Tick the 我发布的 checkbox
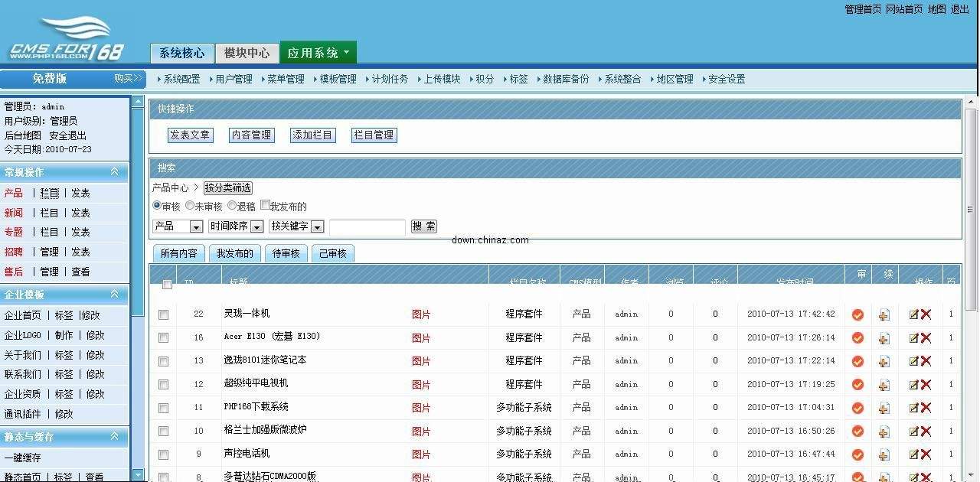The height and width of the screenshot is (482, 980). tap(265, 205)
